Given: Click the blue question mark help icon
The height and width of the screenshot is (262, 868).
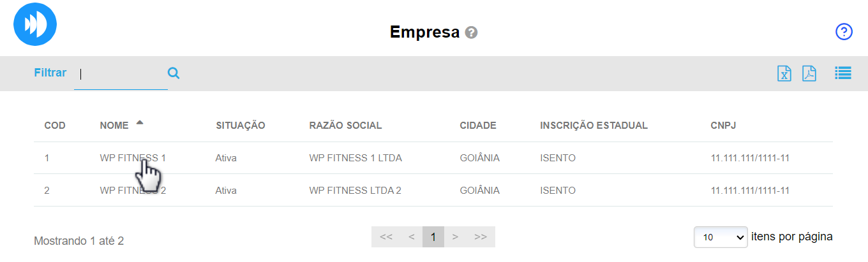Looking at the screenshot, I should 844,32.
